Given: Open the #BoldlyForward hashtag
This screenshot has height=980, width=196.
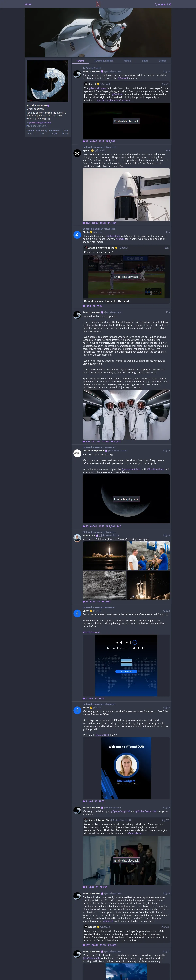Looking at the screenshot, I should pyautogui.click(x=91, y=632).
